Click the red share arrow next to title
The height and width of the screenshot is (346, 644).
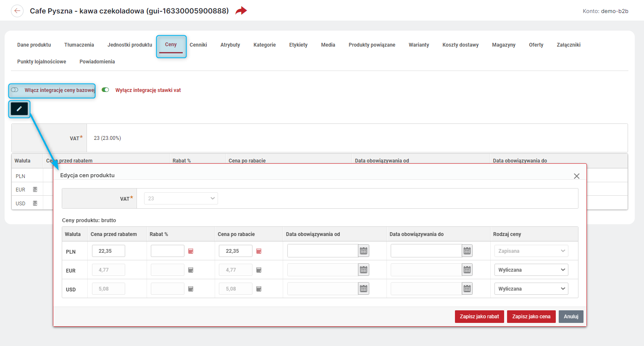241,11
